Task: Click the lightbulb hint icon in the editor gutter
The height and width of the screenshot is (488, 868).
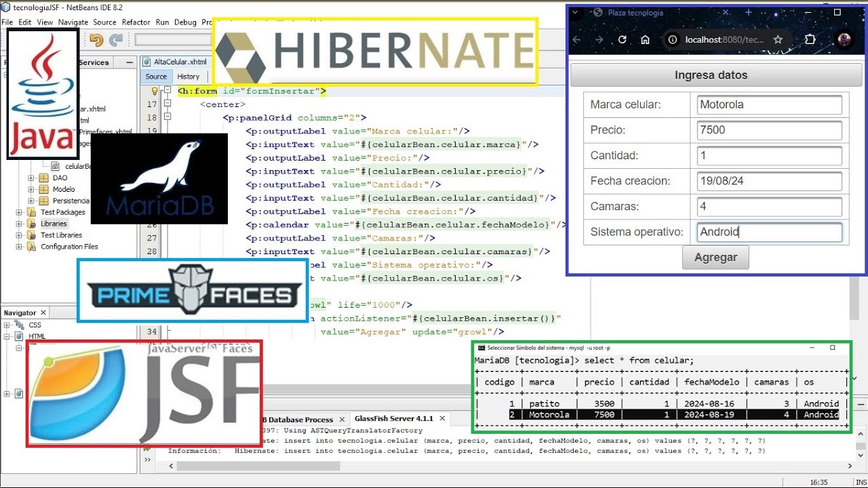Action: click(155, 91)
